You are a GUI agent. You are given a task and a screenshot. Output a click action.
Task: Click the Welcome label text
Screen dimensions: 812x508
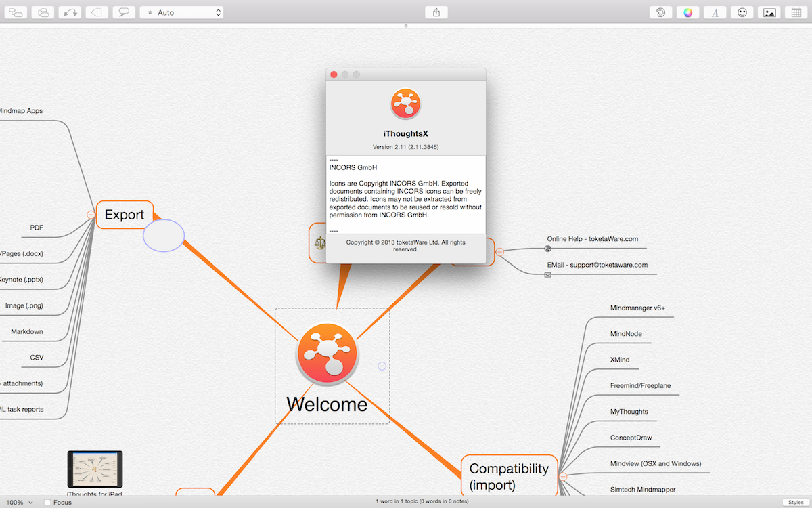point(327,404)
